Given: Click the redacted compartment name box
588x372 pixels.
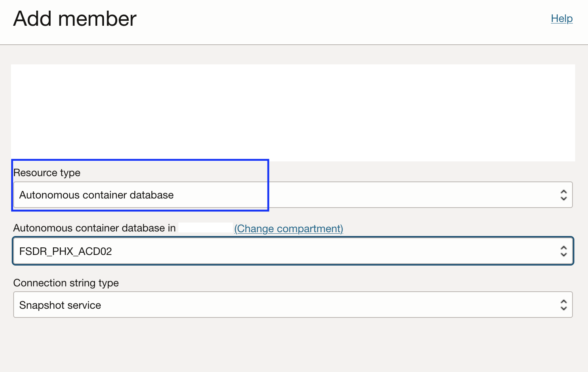Looking at the screenshot, I should tap(205, 228).
